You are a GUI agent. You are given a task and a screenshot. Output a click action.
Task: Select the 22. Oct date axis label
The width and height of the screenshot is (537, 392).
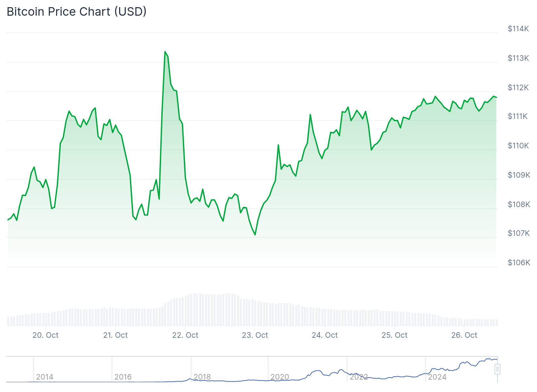185,335
